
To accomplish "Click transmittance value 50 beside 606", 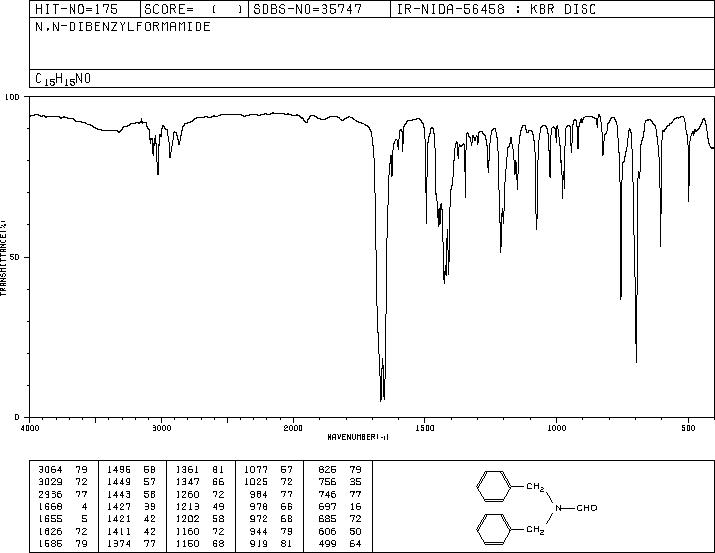I will (356, 532).
